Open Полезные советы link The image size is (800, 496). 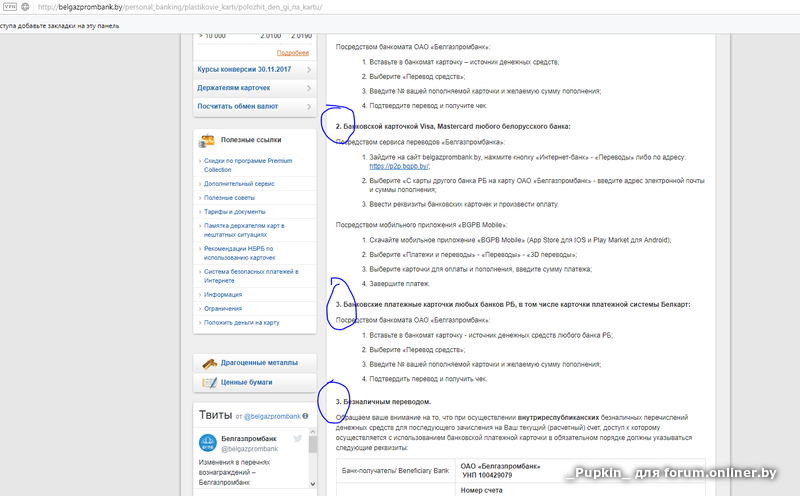coord(229,197)
